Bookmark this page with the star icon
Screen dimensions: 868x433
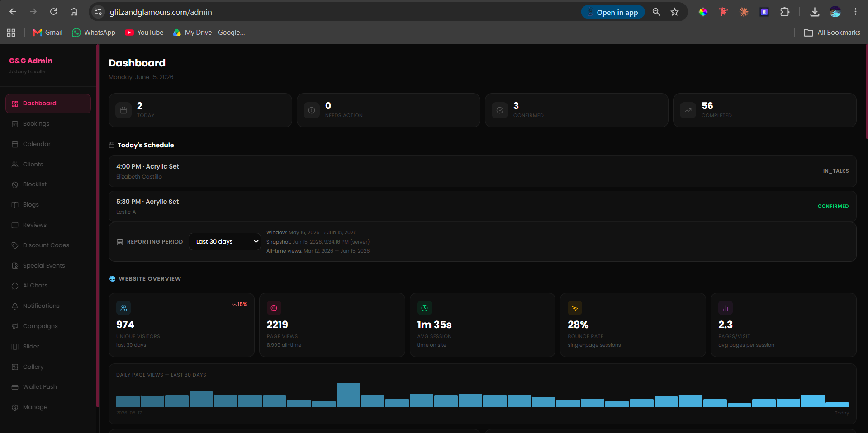674,12
